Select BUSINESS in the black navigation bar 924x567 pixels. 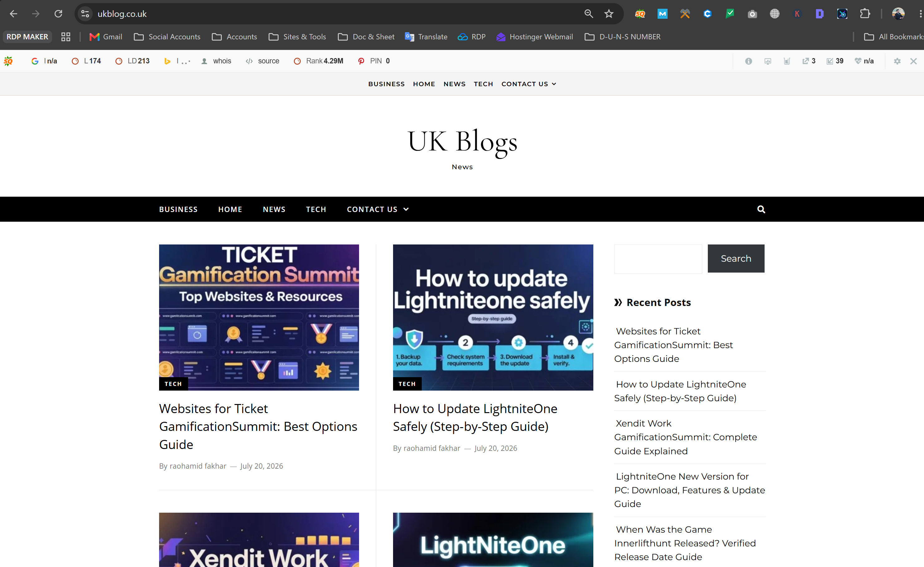[178, 210]
